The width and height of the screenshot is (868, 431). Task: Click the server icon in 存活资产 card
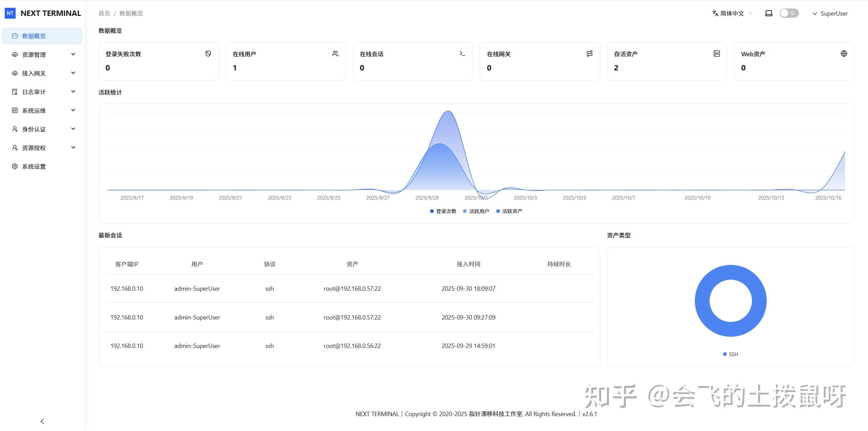[717, 54]
